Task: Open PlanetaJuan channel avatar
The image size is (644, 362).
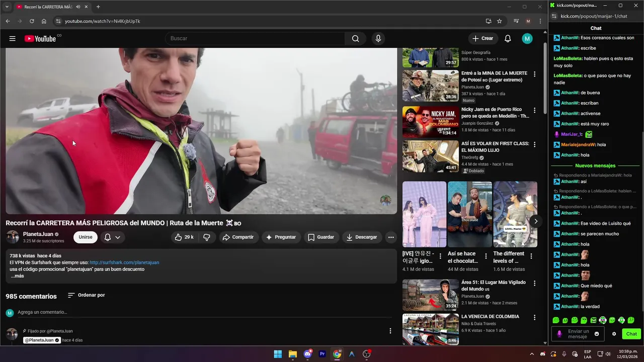Action: 13,237
